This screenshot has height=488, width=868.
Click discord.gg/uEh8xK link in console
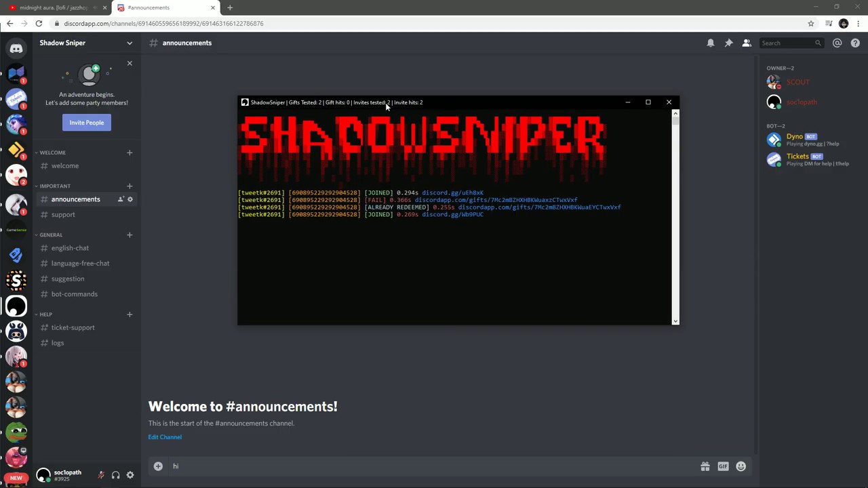pyautogui.click(x=452, y=192)
